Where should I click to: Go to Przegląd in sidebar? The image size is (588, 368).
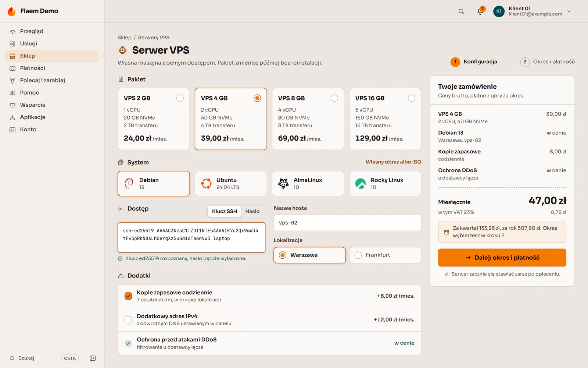click(x=52, y=31)
